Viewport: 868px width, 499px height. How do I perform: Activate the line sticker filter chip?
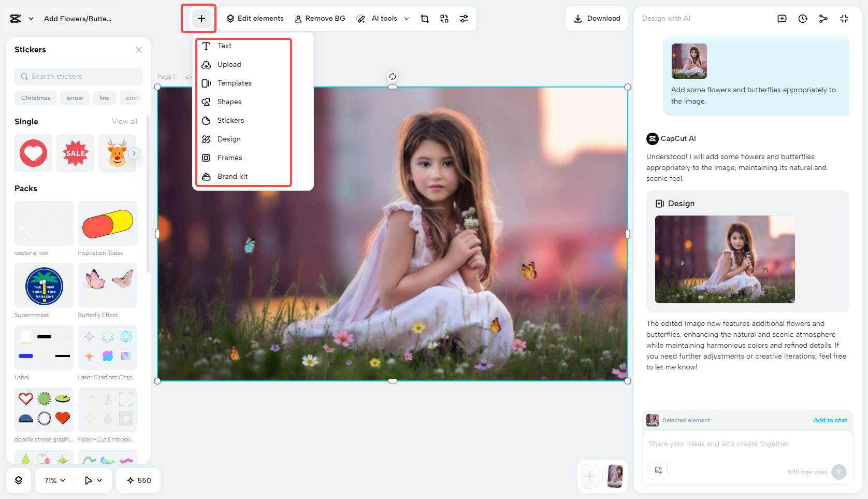pos(104,97)
